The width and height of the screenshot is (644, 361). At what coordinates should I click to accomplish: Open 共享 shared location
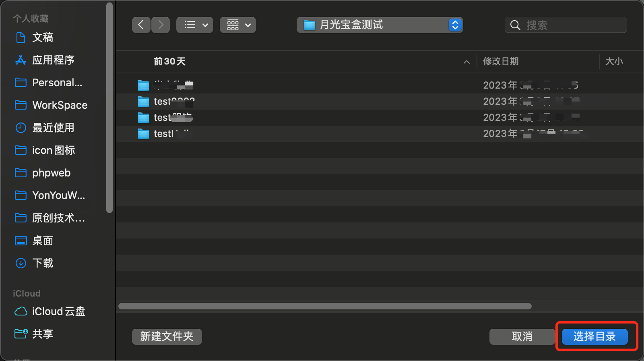pos(42,334)
